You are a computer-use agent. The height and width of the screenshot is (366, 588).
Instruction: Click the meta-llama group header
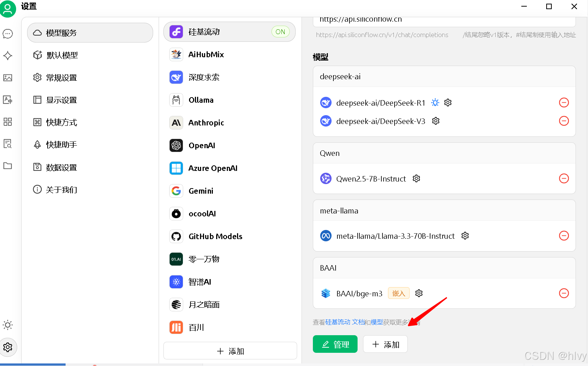pos(444,211)
